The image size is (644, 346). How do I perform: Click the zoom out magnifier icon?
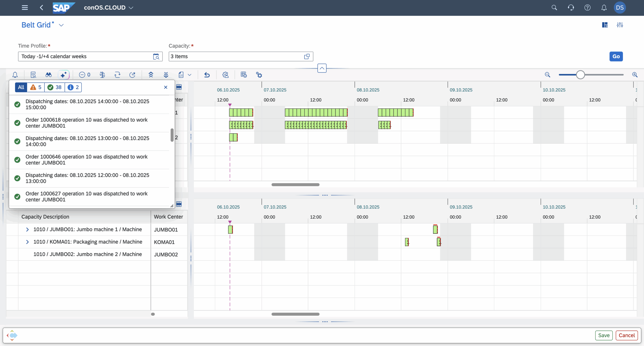tap(547, 75)
